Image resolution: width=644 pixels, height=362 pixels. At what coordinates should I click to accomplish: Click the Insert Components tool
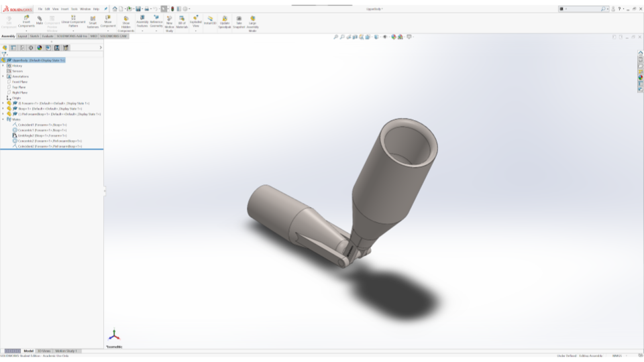tap(26, 21)
